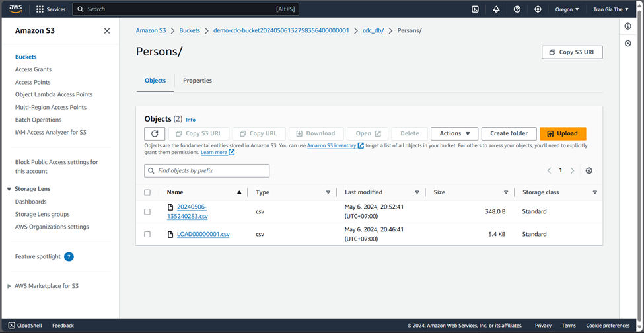Open AWS Organizations settings
644x333 pixels.
click(52, 227)
